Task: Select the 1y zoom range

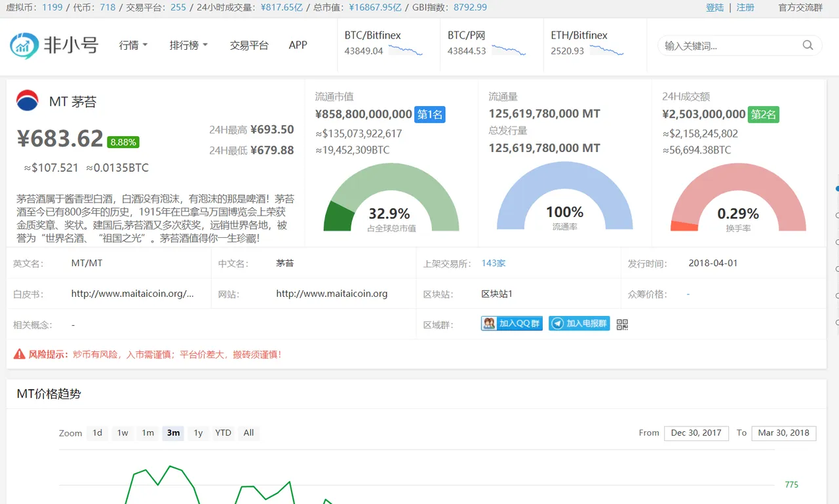Action: [198, 433]
